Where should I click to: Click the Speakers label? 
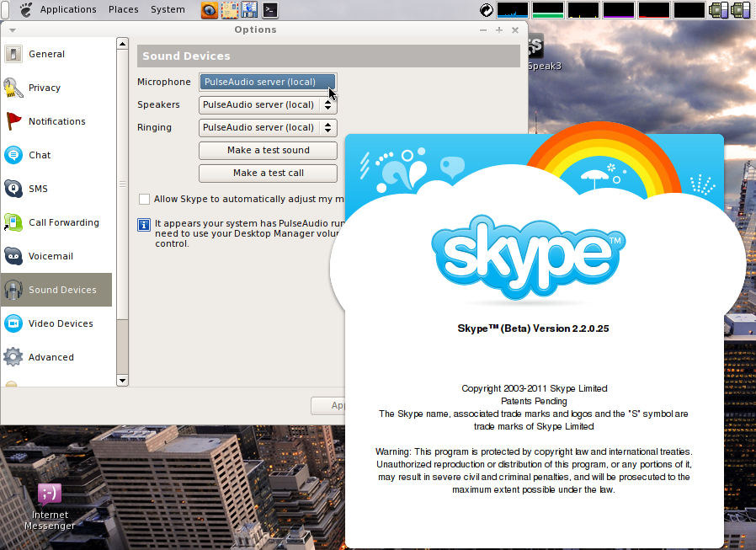[x=158, y=104]
